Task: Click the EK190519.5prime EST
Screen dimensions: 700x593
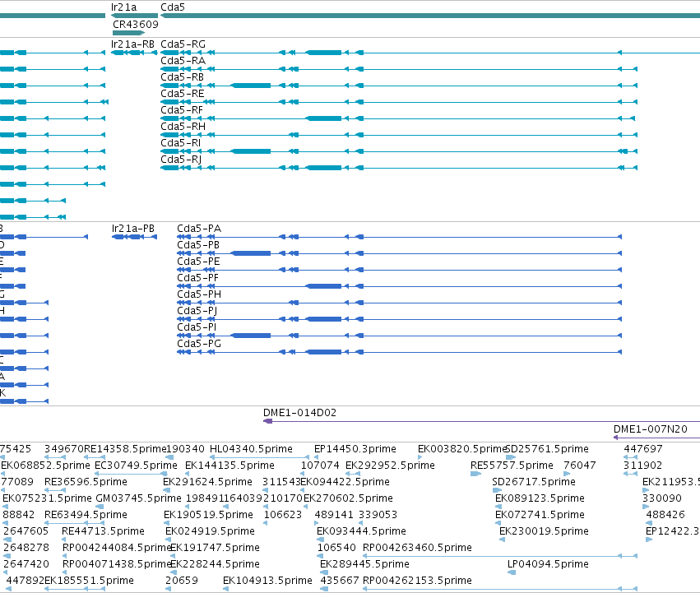Action: (x=168, y=523)
